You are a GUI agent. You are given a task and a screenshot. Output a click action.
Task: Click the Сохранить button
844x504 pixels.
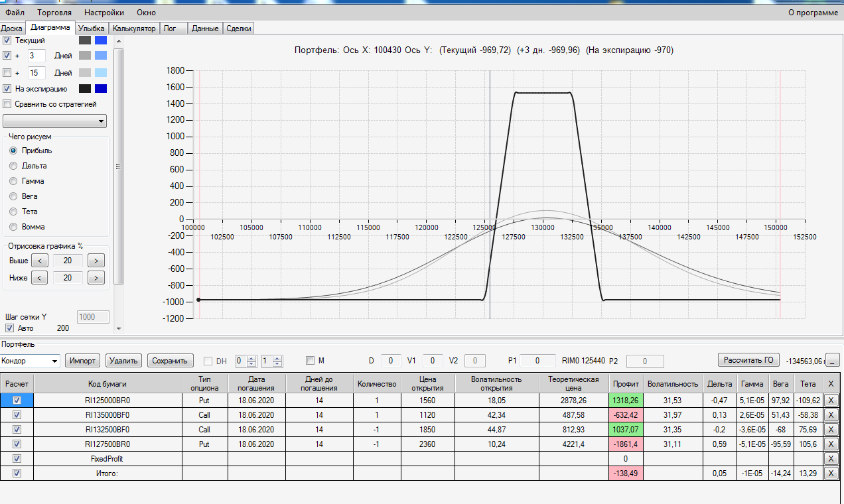[171, 361]
